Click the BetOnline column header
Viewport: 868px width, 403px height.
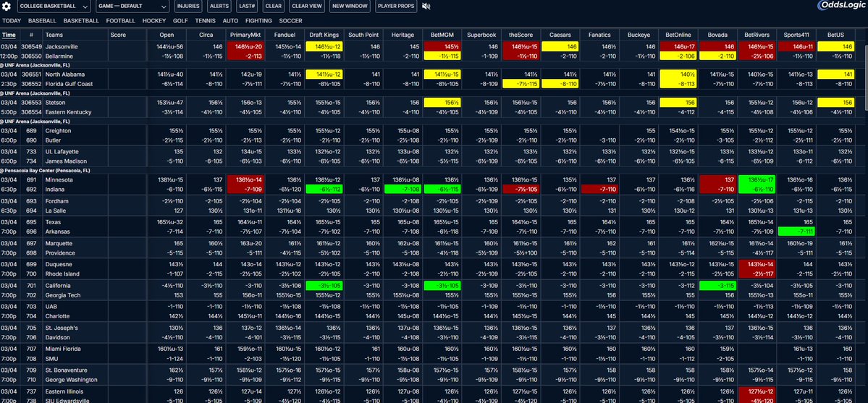point(678,35)
